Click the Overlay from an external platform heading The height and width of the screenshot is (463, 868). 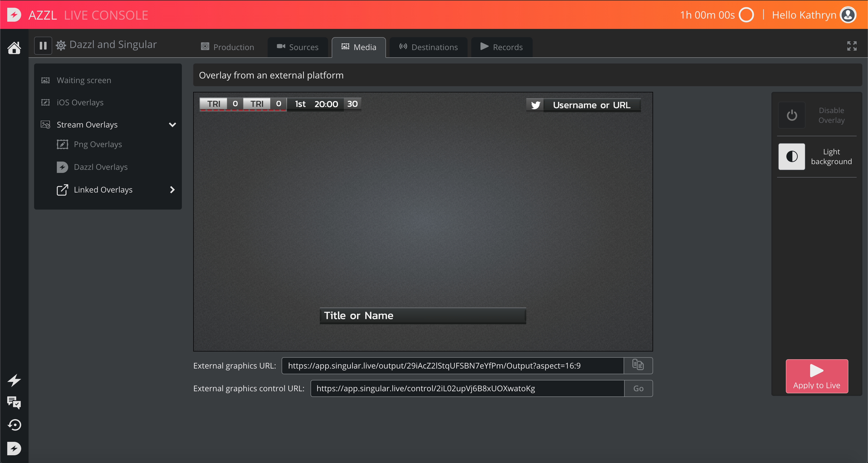271,75
